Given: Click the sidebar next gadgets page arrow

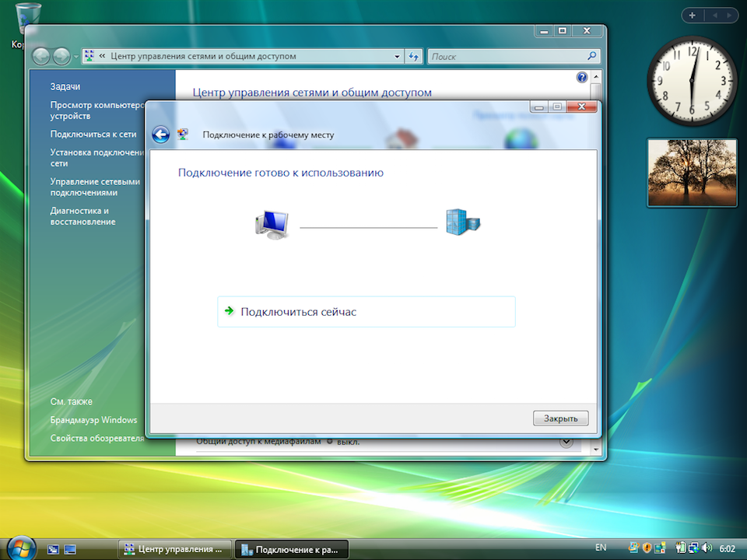Looking at the screenshot, I should click(729, 16).
